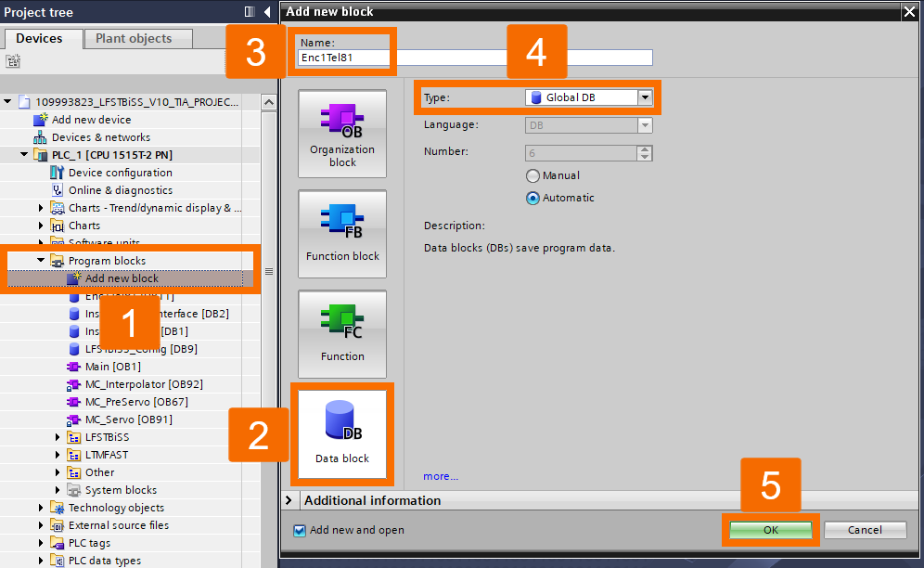Click OK to create the block
924x568 pixels.
[771, 530]
